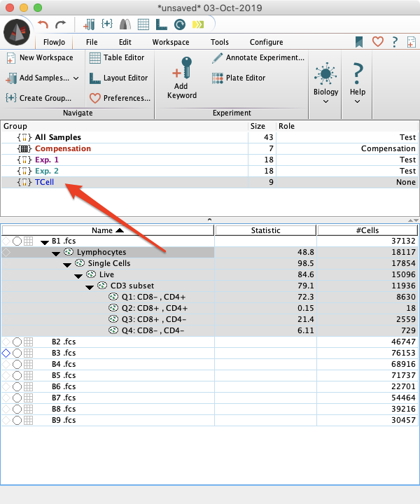Click Annotate Experiment... button
This screenshot has width=420, height=504.
tap(258, 57)
